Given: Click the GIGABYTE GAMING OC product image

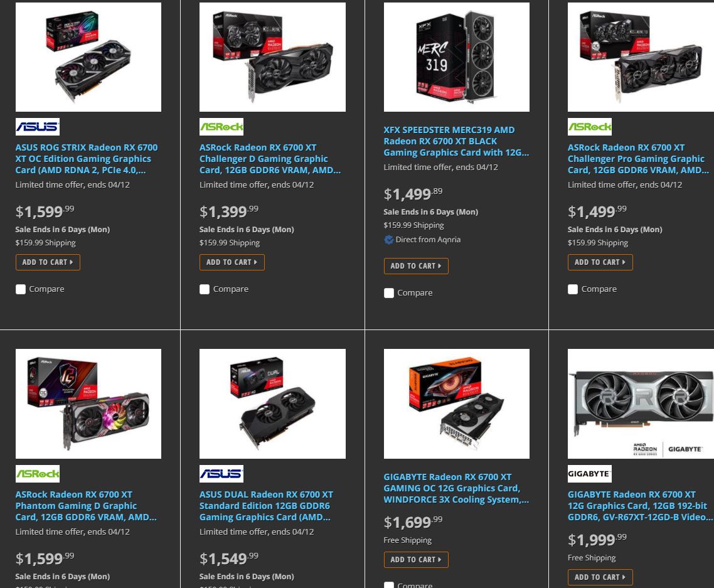Looking at the screenshot, I should pyautogui.click(x=456, y=404).
